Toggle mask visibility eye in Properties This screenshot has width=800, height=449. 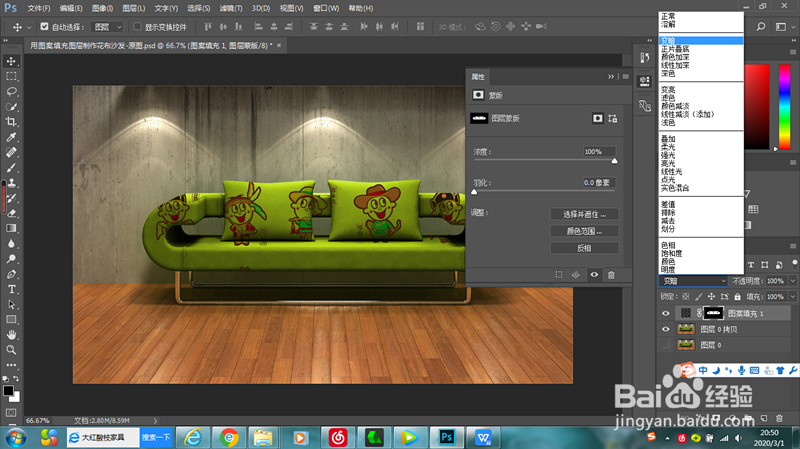click(x=594, y=275)
